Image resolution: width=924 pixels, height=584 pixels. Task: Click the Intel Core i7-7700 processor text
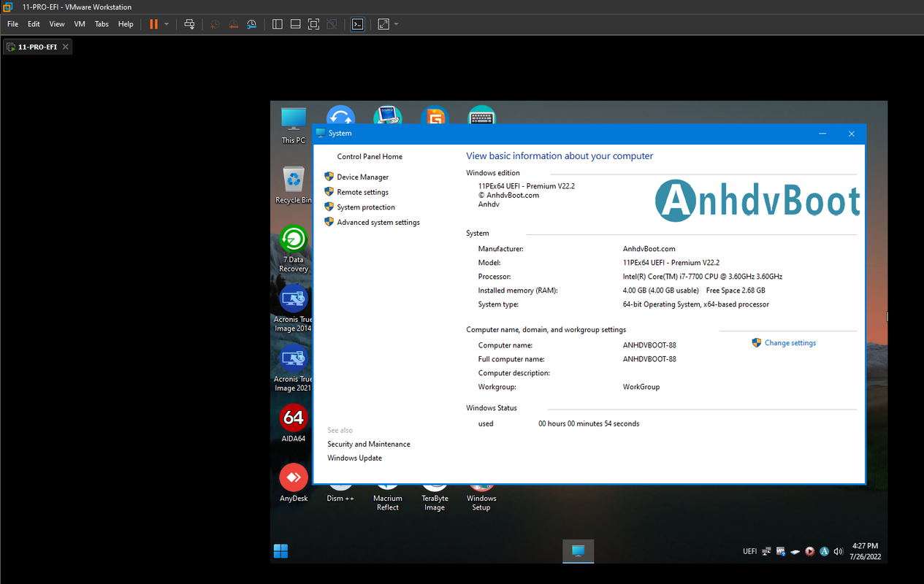click(x=703, y=277)
